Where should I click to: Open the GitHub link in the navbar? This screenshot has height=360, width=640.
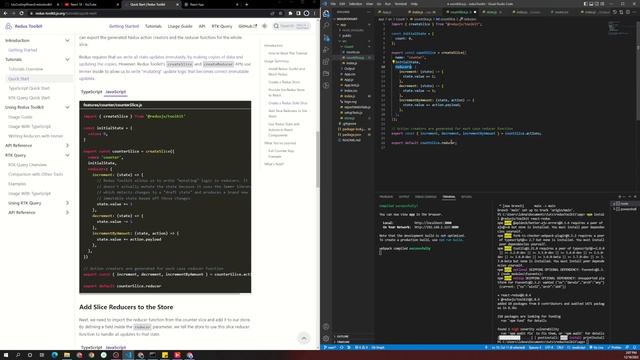tap(248, 26)
